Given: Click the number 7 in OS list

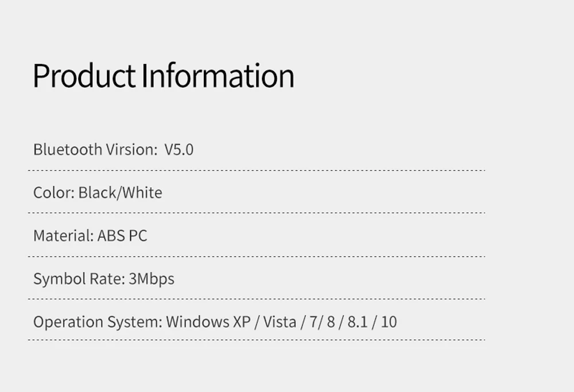Looking at the screenshot, I should (313, 322).
